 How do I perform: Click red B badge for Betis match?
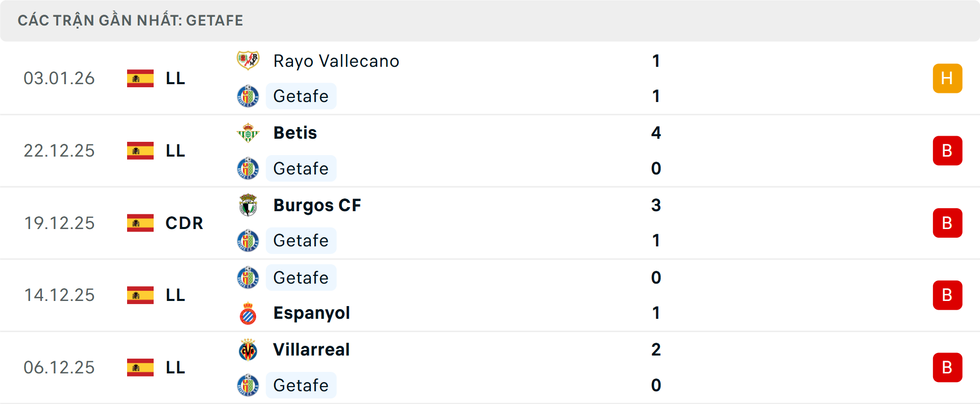(x=947, y=151)
